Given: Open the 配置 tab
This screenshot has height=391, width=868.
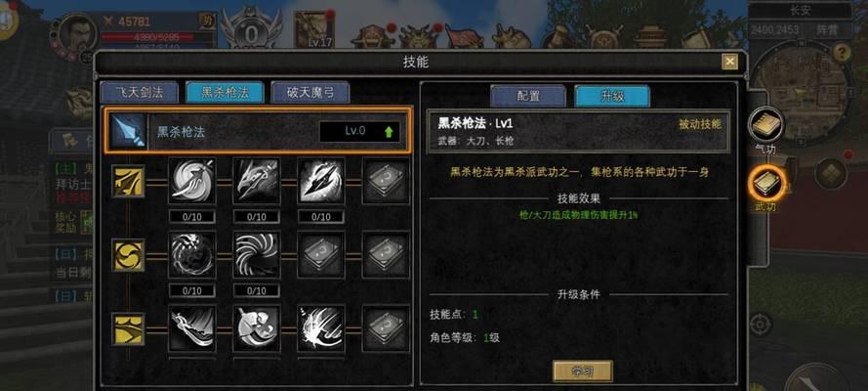Looking at the screenshot, I should point(528,96).
